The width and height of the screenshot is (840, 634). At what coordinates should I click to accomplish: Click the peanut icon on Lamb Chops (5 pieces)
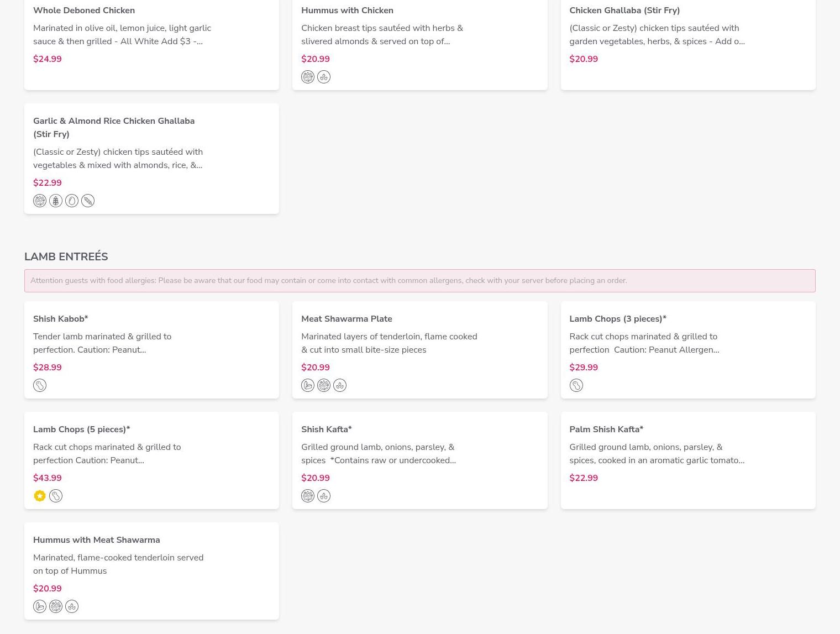[56, 496]
